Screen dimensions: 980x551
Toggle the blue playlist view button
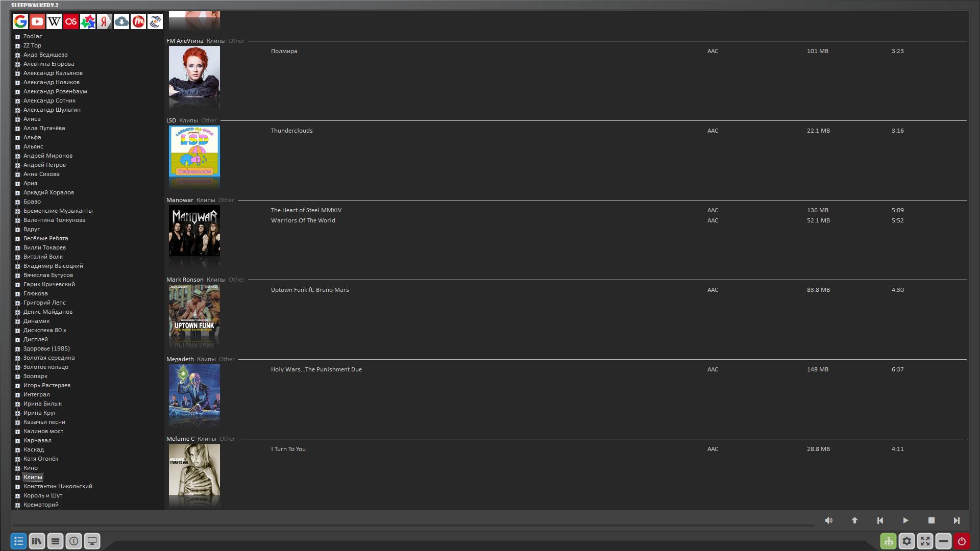pyautogui.click(x=18, y=541)
